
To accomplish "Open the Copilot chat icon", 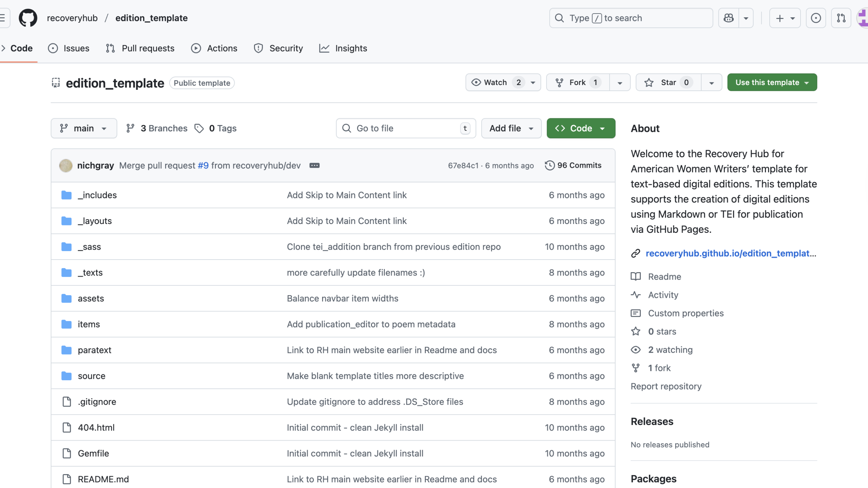I will point(729,18).
